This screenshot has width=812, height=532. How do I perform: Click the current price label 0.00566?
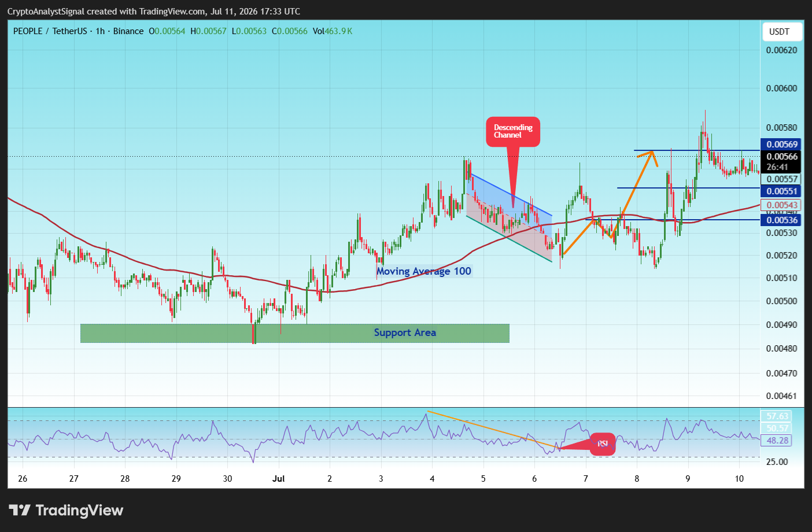point(782,157)
